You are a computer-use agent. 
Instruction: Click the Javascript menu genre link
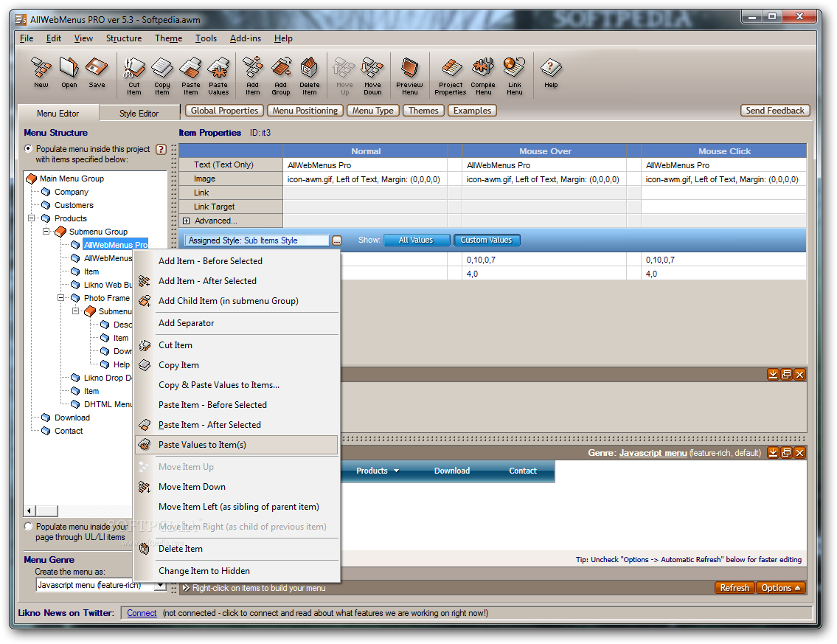pyautogui.click(x=653, y=453)
